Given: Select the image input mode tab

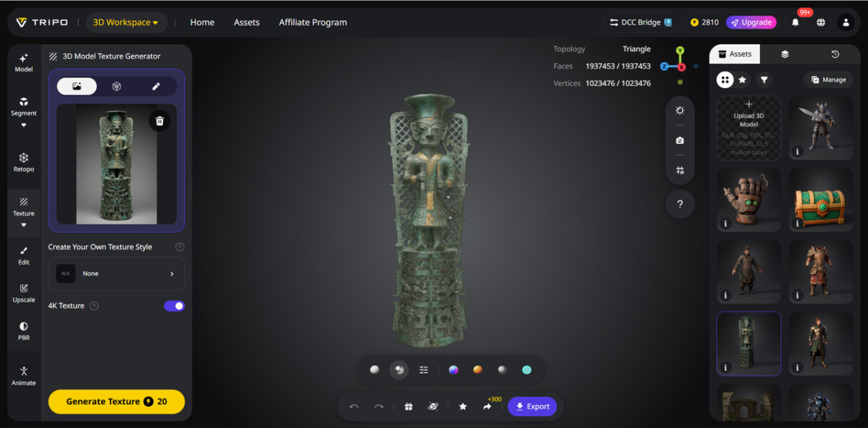Looking at the screenshot, I should pyautogui.click(x=77, y=86).
